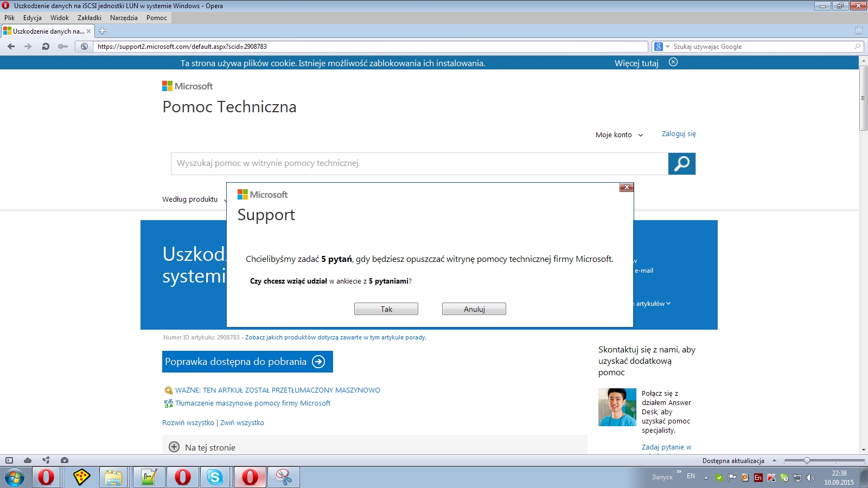Expand the Dostępna aktualizacja arrow

[774, 460]
